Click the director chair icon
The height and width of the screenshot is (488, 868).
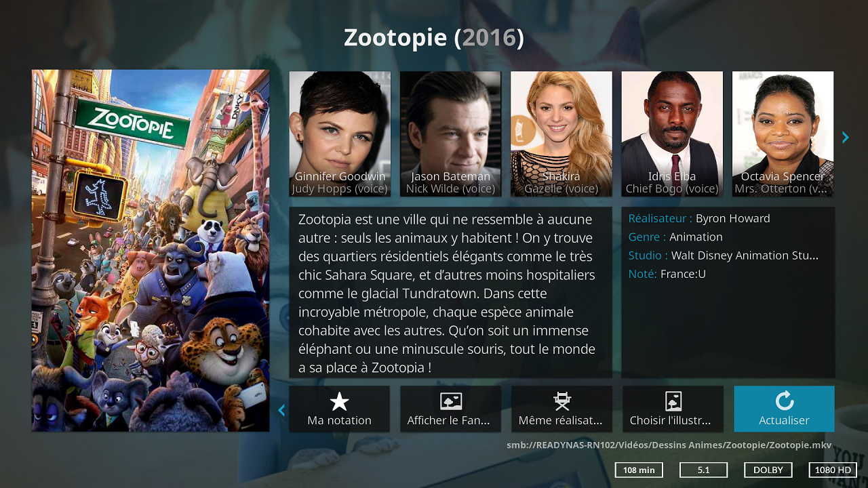pos(562,401)
